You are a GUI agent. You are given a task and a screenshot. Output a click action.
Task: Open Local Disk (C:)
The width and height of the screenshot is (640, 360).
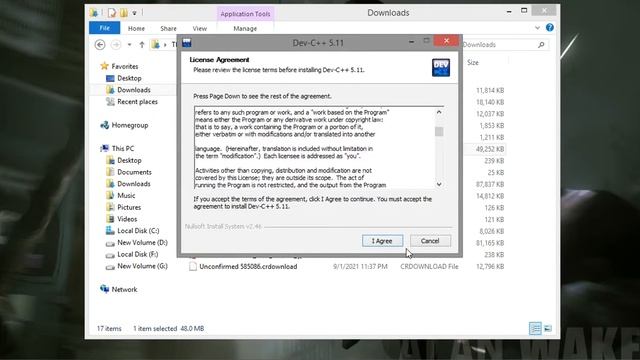tap(138, 231)
